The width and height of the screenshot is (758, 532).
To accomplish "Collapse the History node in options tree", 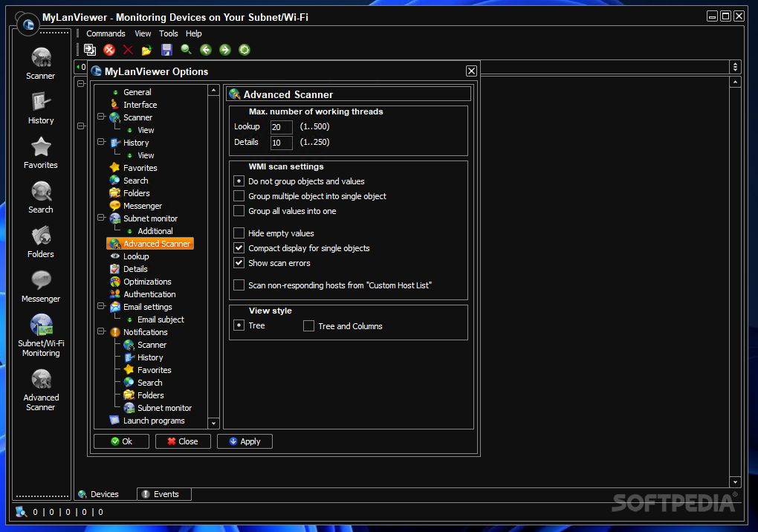I will (x=101, y=142).
